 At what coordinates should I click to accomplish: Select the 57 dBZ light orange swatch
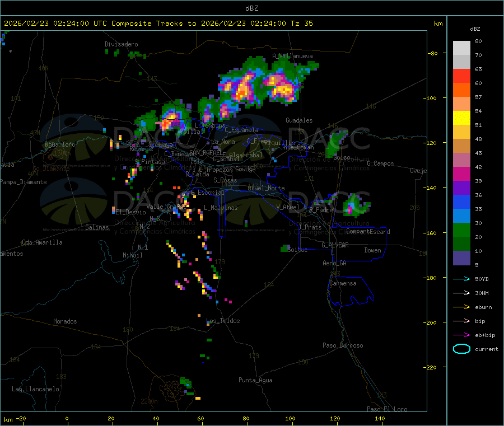point(461,104)
